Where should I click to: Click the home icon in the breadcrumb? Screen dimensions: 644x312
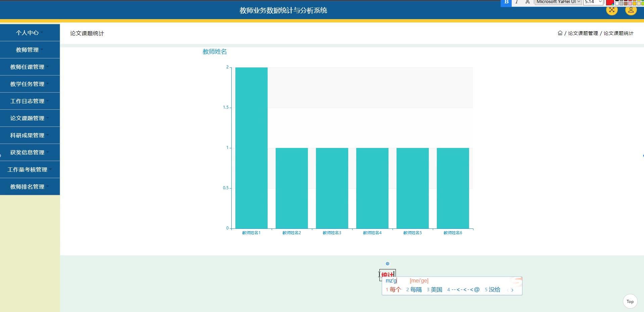[560, 33]
